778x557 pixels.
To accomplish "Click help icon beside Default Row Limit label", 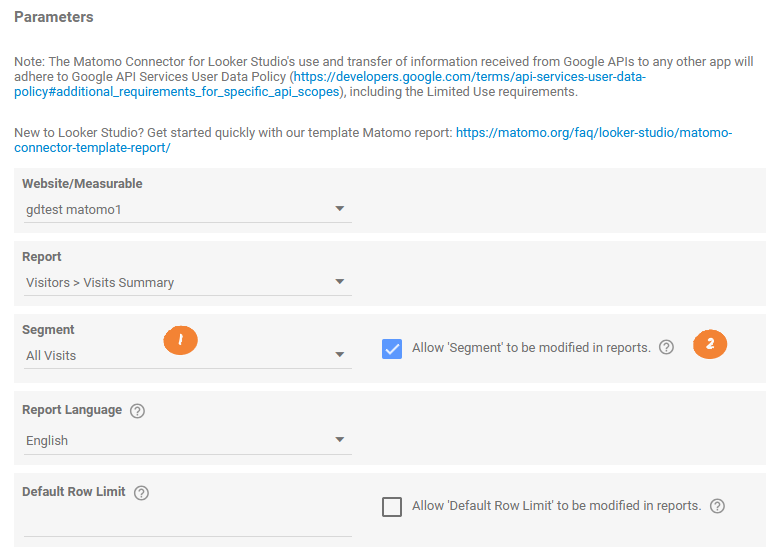I will (141, 492).
